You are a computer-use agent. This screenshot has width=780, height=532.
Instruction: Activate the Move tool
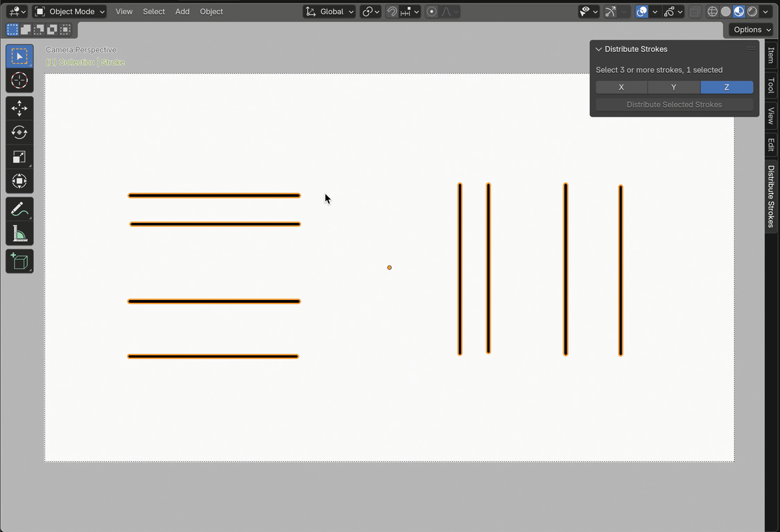pyautogui.click(x=19, y=108)
